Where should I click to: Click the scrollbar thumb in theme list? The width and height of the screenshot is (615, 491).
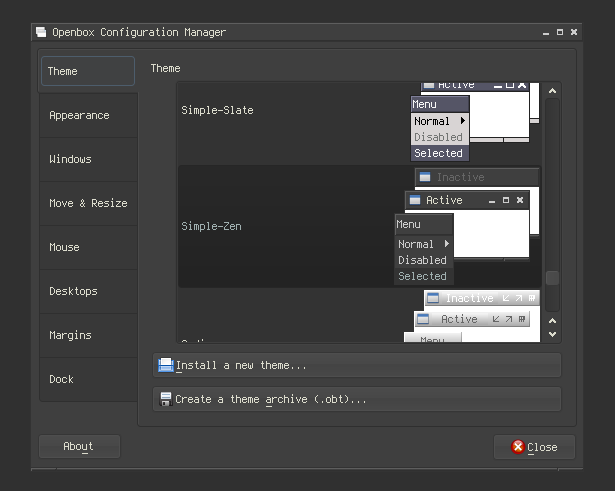[553, 278]
